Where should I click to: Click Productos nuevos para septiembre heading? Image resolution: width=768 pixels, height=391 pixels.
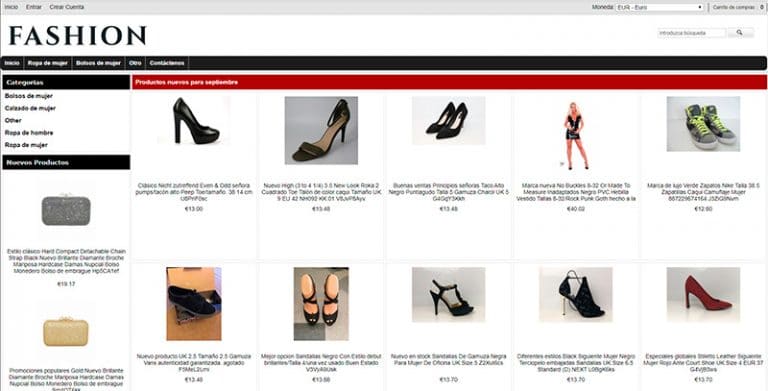pyautogui.click(x=187, y=82)
